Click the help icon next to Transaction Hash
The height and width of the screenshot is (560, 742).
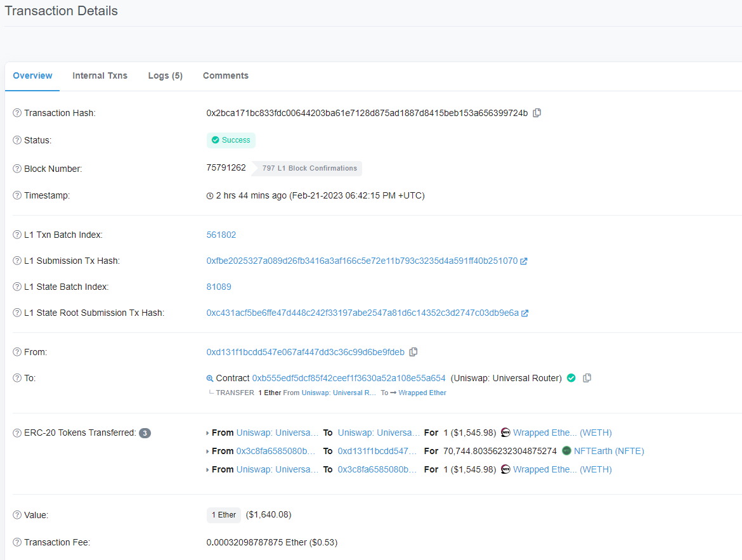17,113
